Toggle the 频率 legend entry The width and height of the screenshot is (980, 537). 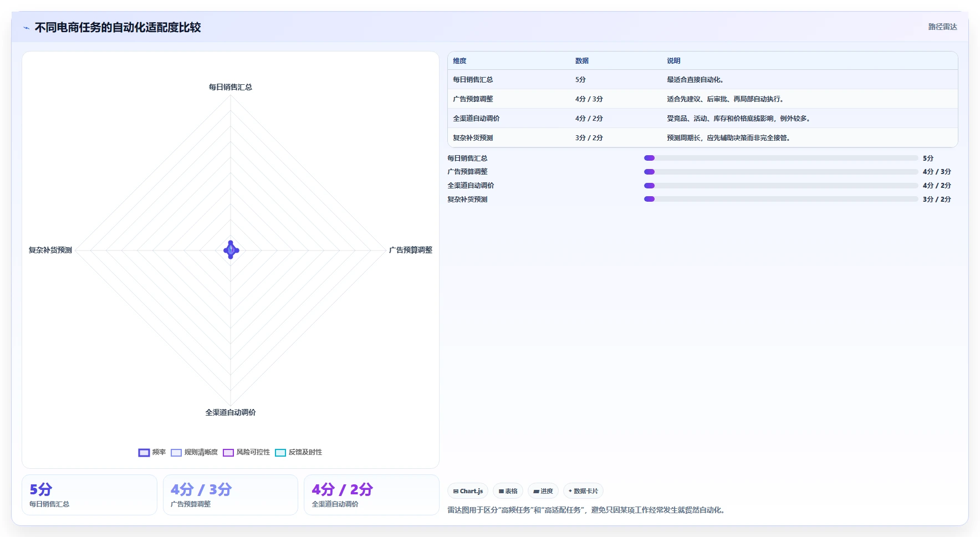tap(152, 452)
